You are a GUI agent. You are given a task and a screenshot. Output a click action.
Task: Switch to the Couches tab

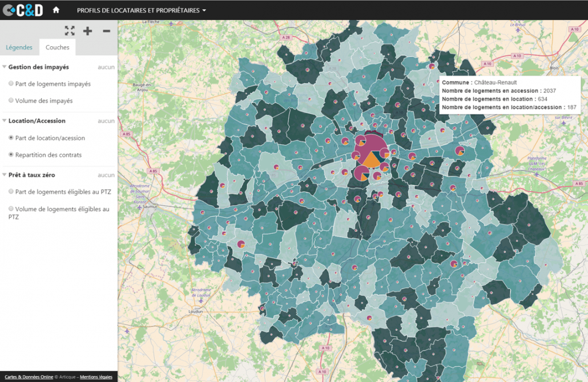[58, 47]
